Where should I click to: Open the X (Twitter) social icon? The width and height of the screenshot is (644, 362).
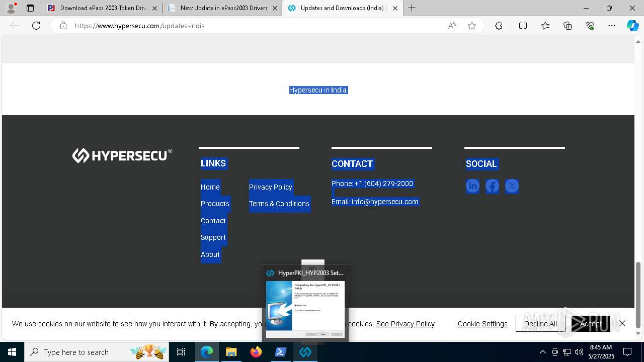tap(512, 186)
